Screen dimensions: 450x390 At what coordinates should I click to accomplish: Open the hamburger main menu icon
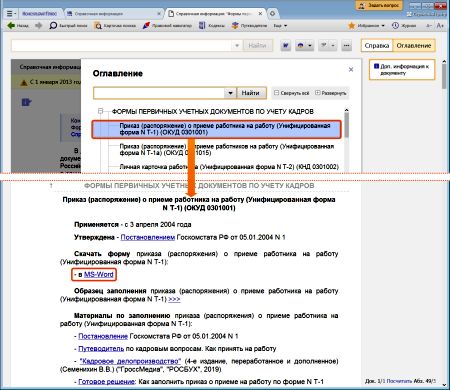click(x=11, y=14)
